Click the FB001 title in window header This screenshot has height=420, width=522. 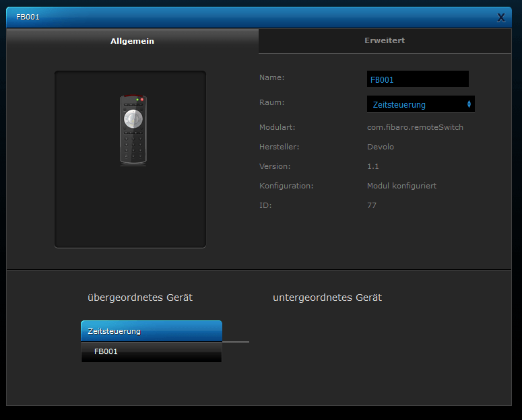28,17
